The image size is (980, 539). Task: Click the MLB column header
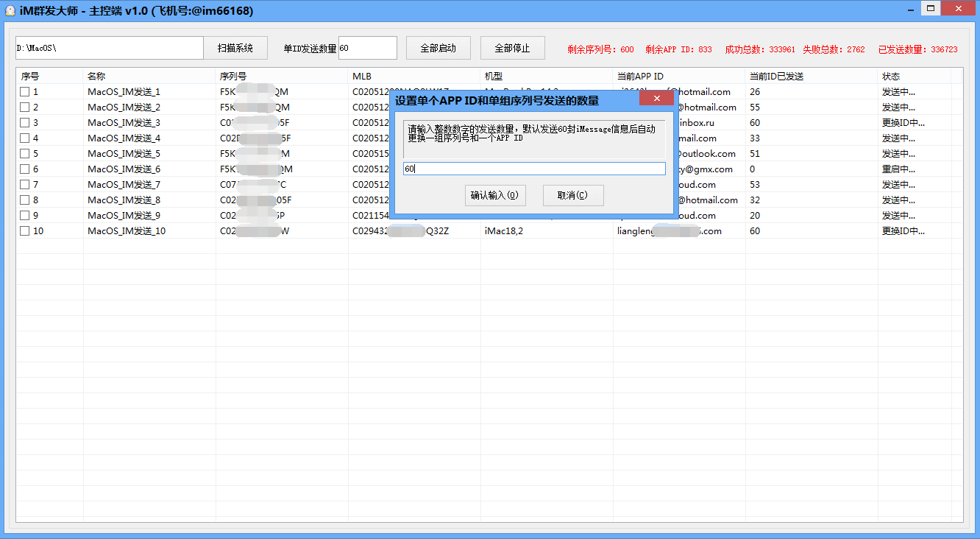[414, 77]
